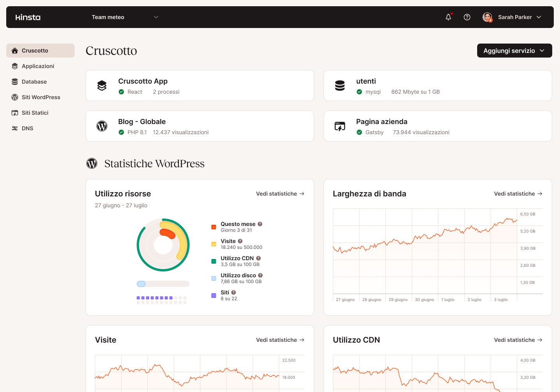Image resolution: width=560 pixels, height=392 pixels.
Task: Open the Team meteo dropdown
Action: click(x=124, y=17)
